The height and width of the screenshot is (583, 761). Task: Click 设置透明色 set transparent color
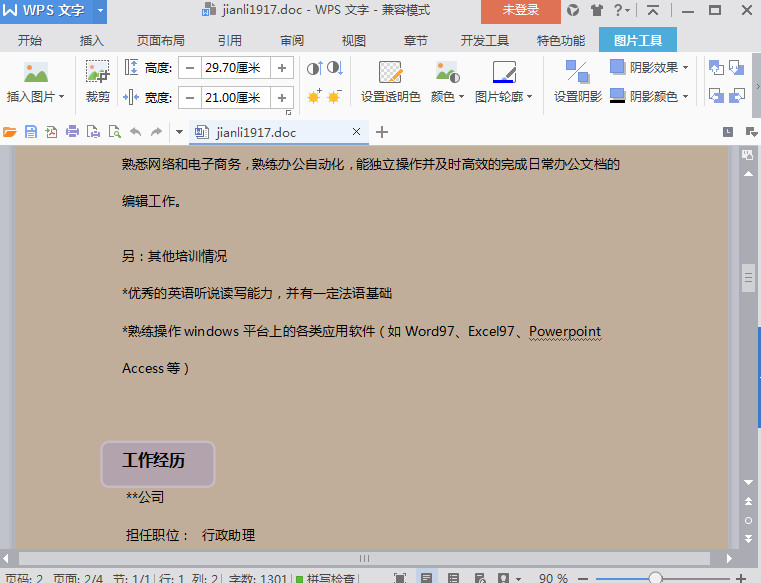click(390, 82)
